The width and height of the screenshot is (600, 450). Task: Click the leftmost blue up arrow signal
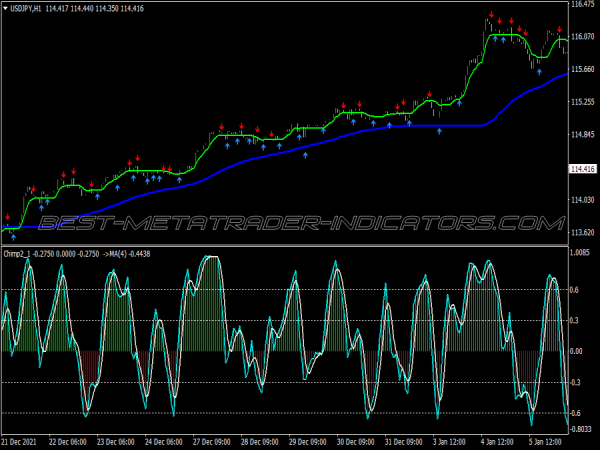tap(13, 237)
